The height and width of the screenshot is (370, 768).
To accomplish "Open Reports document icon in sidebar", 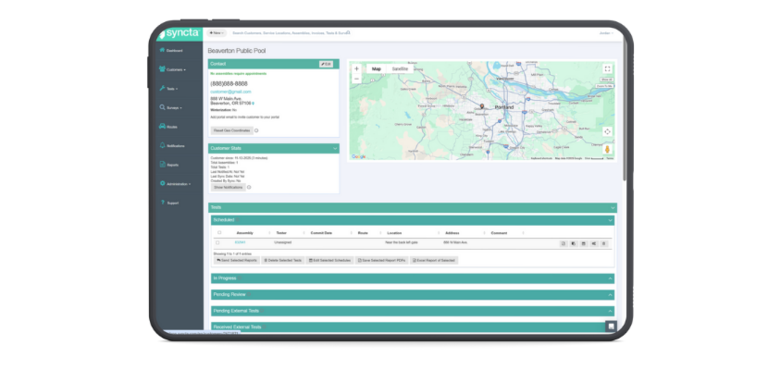I will [x=162, y=164].
